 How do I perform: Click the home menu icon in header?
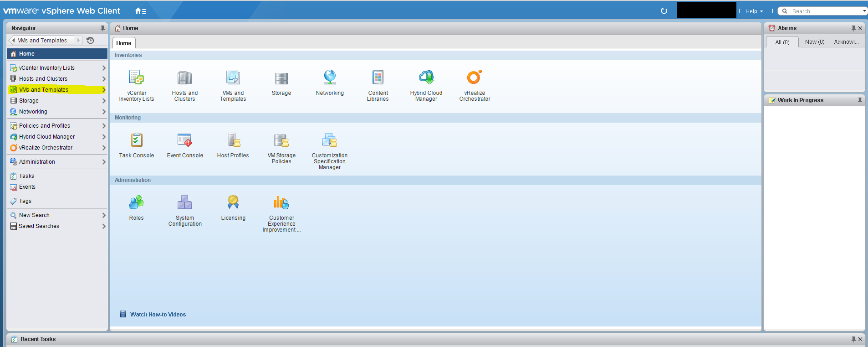(x=141, y=11)
